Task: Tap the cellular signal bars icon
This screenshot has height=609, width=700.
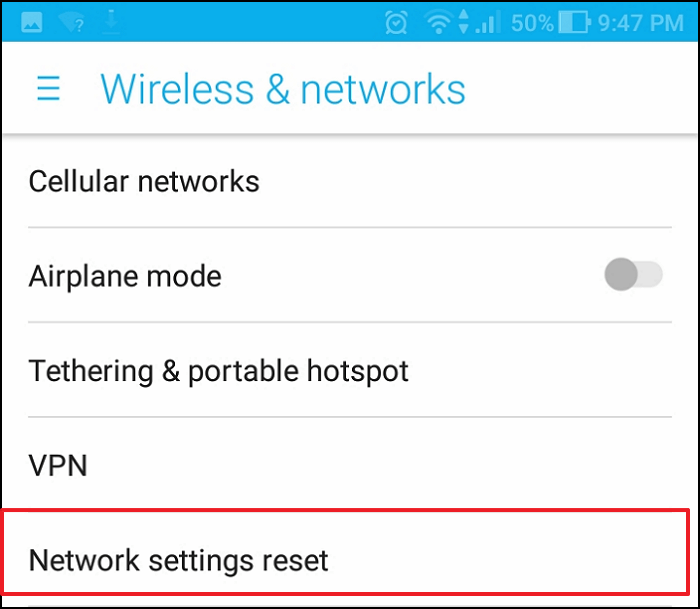Action: point(488,22)
